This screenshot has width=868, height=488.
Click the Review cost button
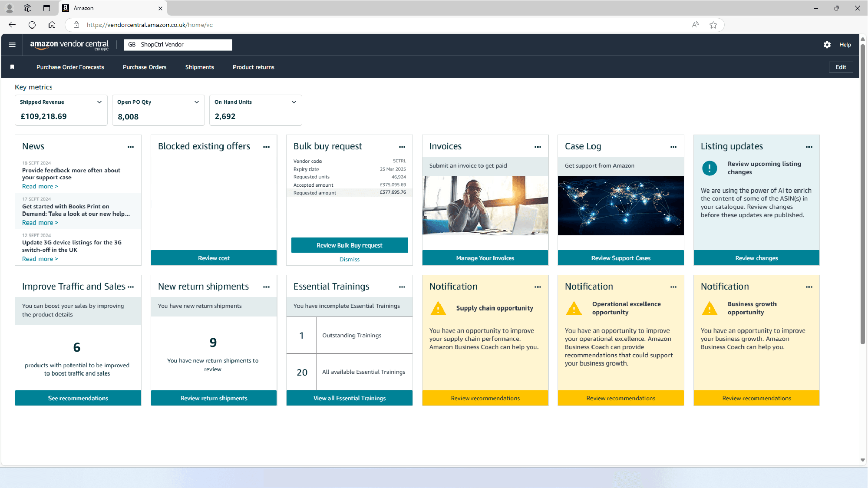click(214, 258)
